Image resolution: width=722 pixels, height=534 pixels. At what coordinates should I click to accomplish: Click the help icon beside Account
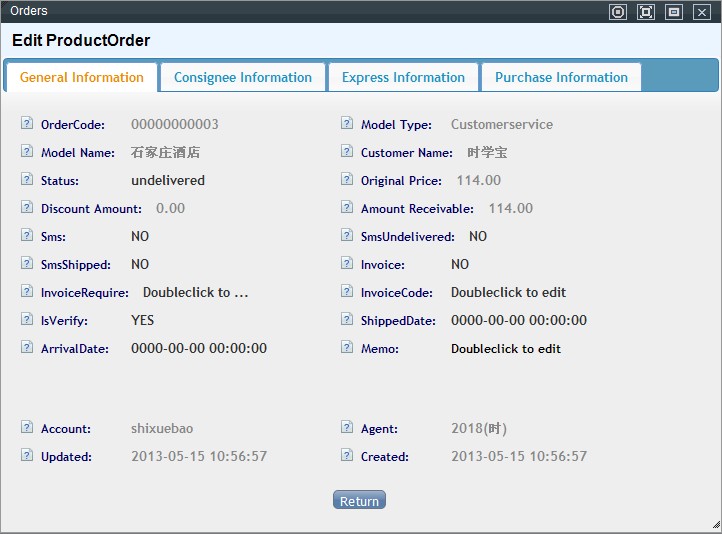[x=27, y=428]
